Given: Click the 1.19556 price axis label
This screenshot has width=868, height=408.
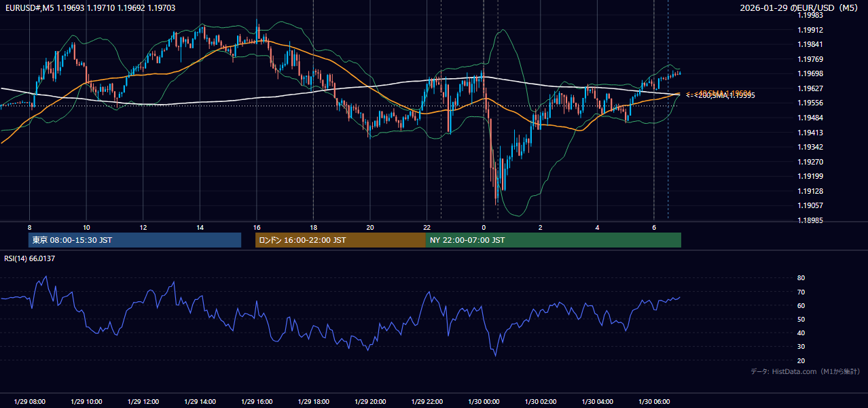Looking at the screenshot, I should pyautogui.click(x=810, y=103).
